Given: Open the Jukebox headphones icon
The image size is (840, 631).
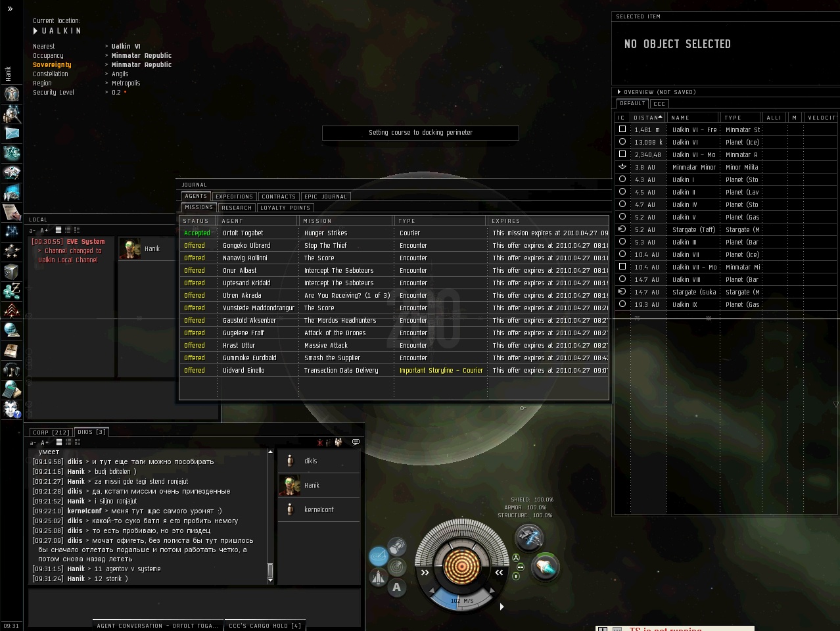Looking at the screenshot, I should pyautogui.click(x=11, y=369).
